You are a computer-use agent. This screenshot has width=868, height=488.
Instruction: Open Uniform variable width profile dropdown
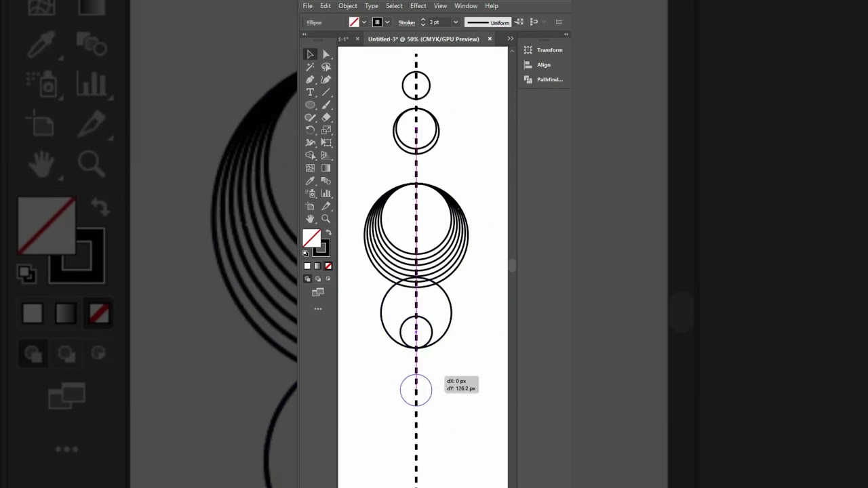pos(488,22)
